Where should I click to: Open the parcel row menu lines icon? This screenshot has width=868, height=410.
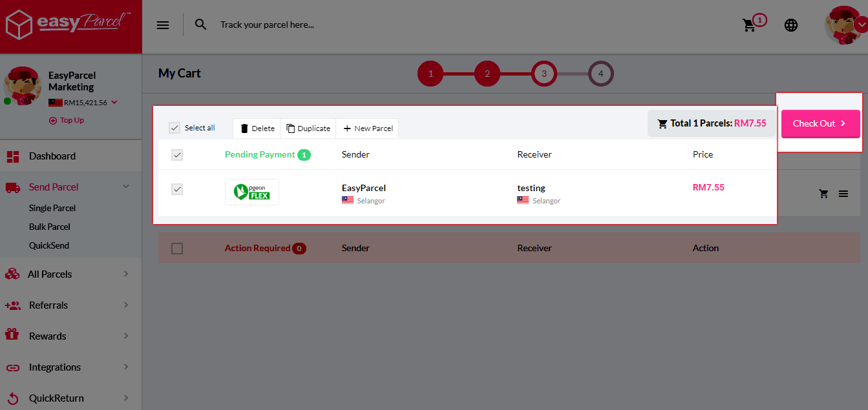[x=843, y=193]
